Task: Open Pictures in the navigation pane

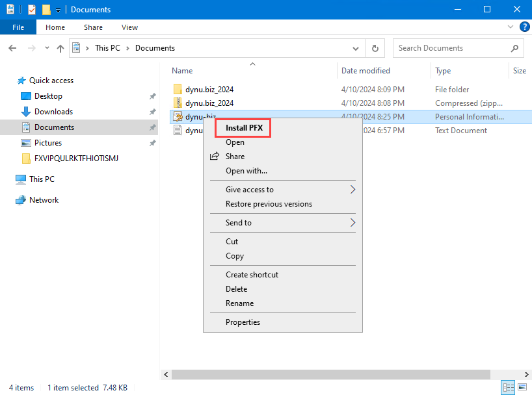Action: [48, 143]
